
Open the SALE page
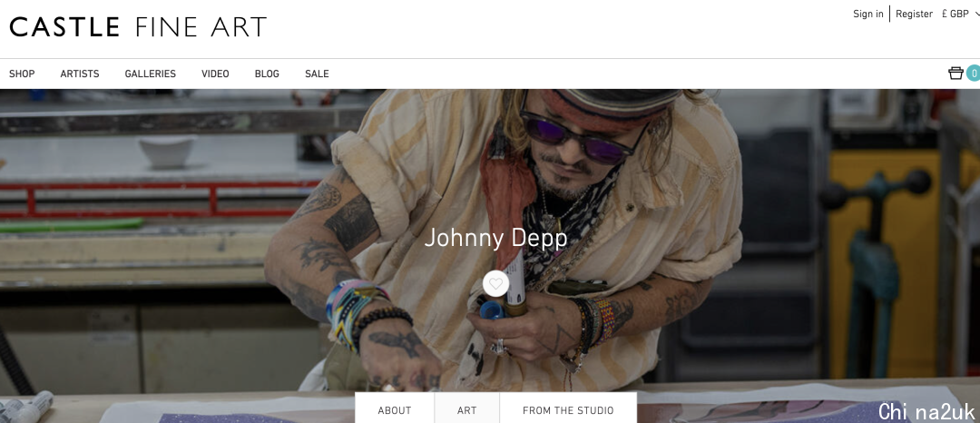click(317, 74)
